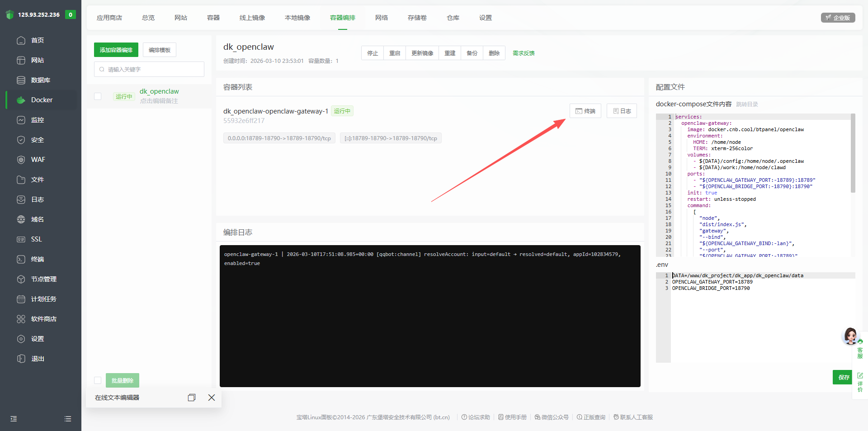Click the docker-compose editor vertical scrollbar
The width and height of the screenshot is (868, 431).
853,154
